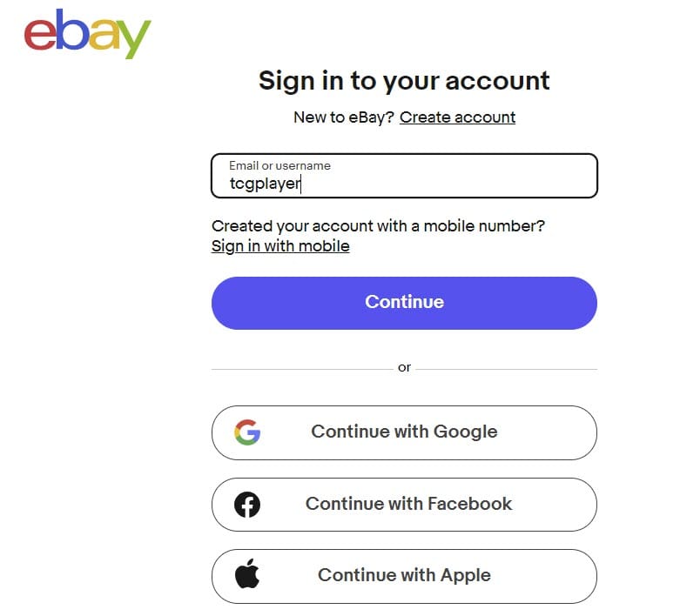Image resolution: width=680 pixels, height=616 pixels.
Task: Open the Create account link
Action: 457,117
